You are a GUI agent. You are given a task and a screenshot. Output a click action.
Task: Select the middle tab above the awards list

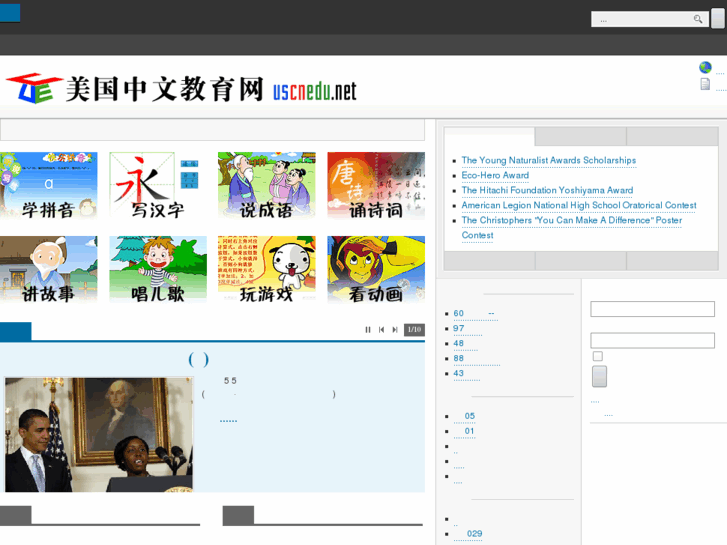(x=580, y=136)
